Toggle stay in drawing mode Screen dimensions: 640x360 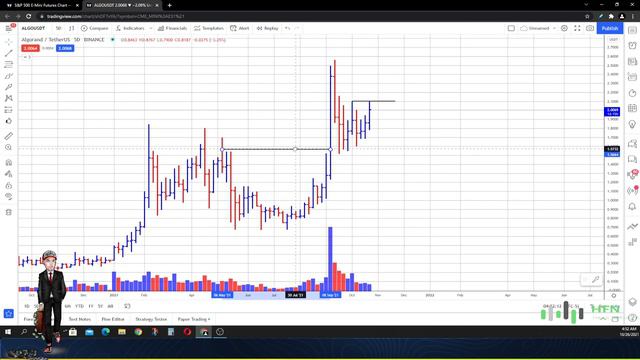coord(9,174)
